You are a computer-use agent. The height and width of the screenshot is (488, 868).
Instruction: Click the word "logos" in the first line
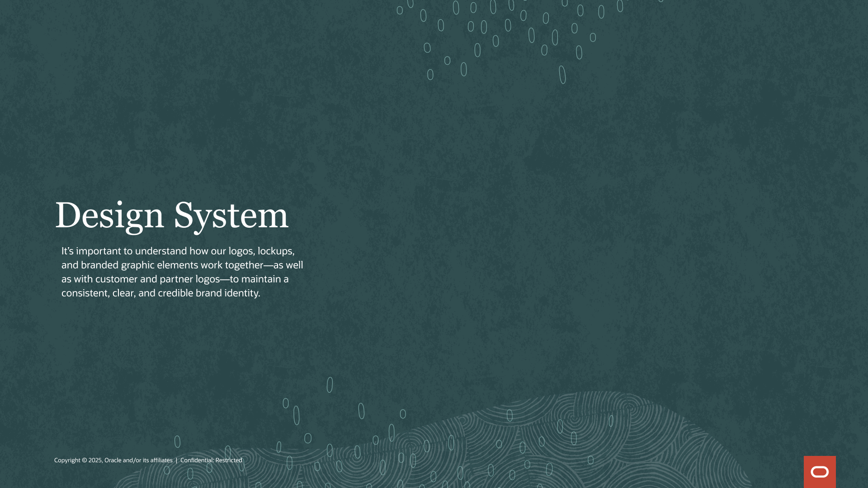241,251
